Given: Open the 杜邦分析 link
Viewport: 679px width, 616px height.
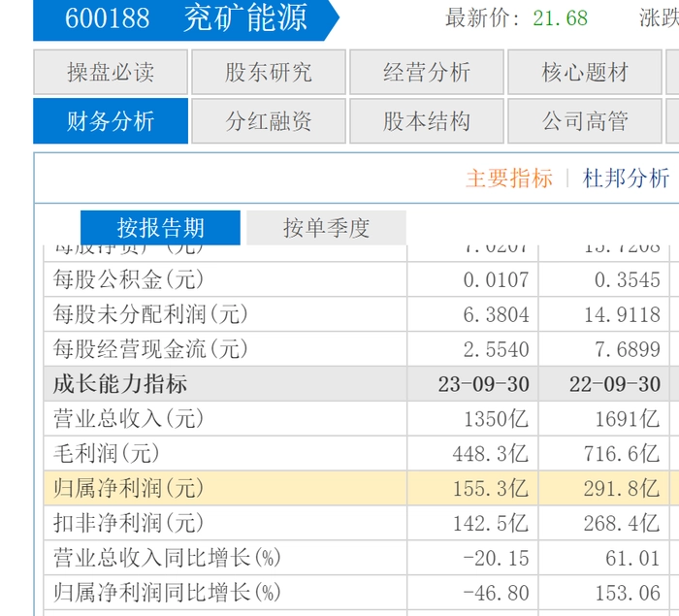Looking at the screenshot, I should point(626,178).
